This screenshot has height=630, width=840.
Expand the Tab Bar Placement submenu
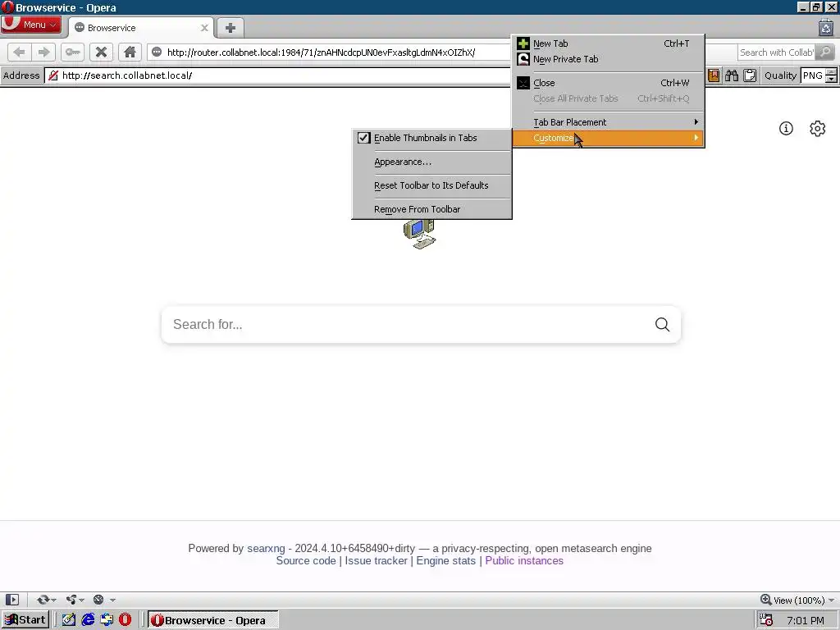[x=608, y=122]
